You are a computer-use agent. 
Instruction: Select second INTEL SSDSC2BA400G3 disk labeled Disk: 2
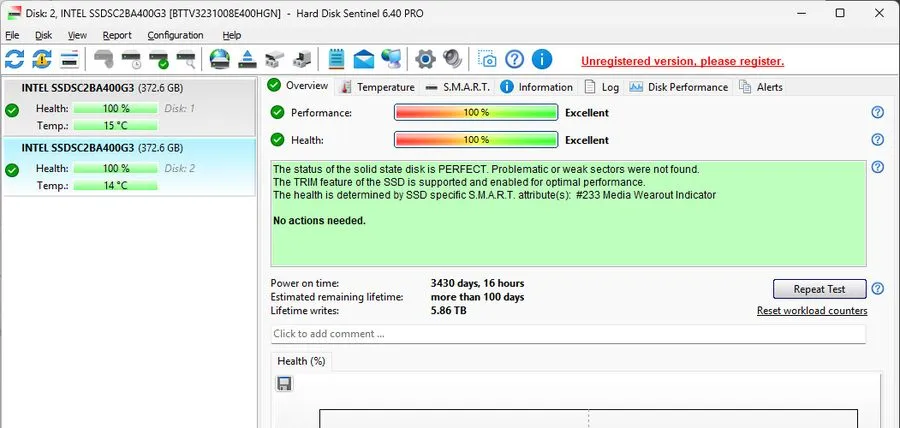[129, 167]
